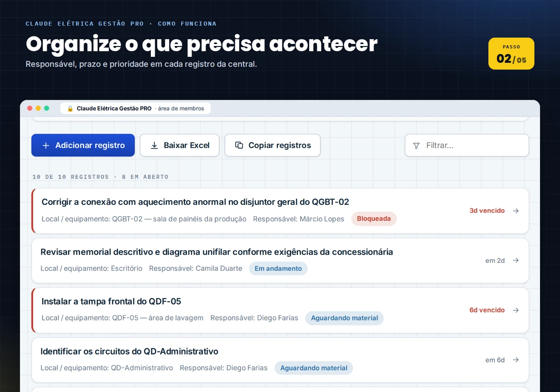
Task: Download records with Baixar Excel
Action: (x=180, y=145)
